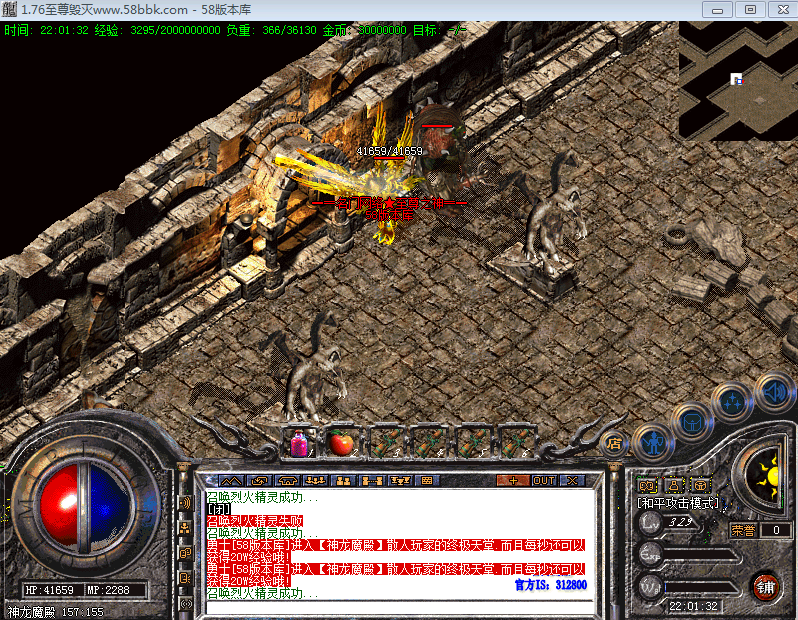Screen dimensions: 798x620
Task: Toggle the group chat icon left of chat
Action: (x=185, y=528)
